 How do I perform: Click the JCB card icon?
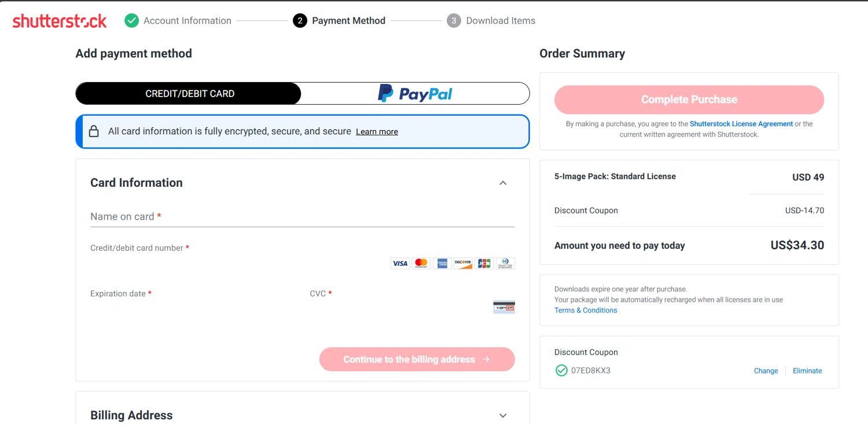pos(484,264)
